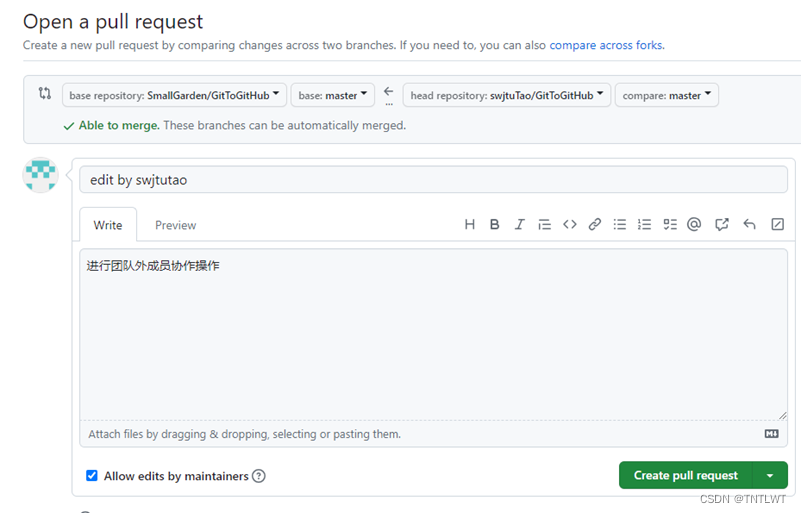Uncheck Allow edits by maintainers
The width and height of the screenshot is (801, 513).
[92, 476]
